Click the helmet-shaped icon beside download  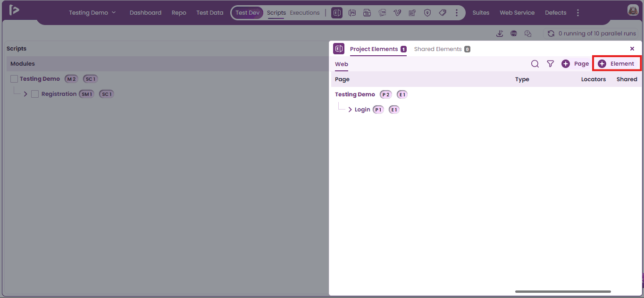point(514,34)
